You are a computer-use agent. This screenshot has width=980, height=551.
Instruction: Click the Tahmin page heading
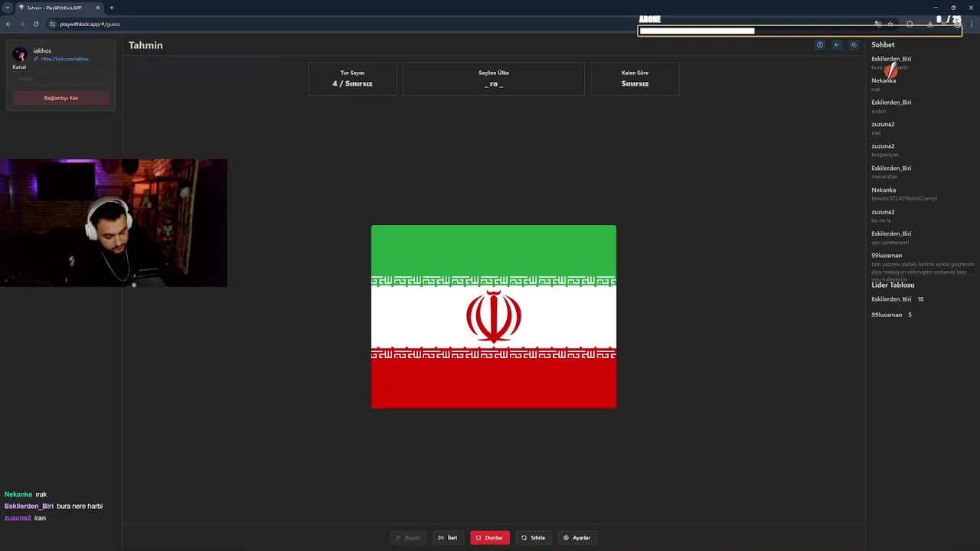point(145,45)
